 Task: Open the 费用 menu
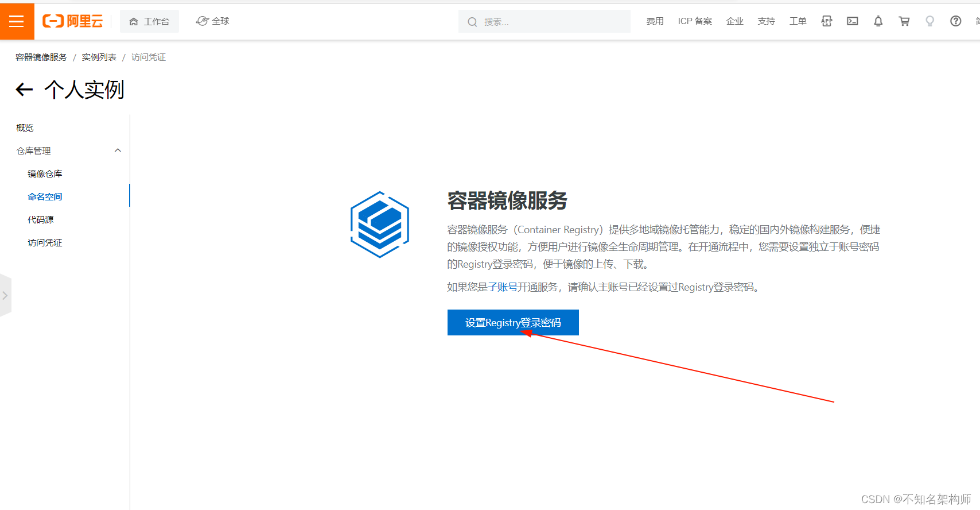click(x=655, y=21)
